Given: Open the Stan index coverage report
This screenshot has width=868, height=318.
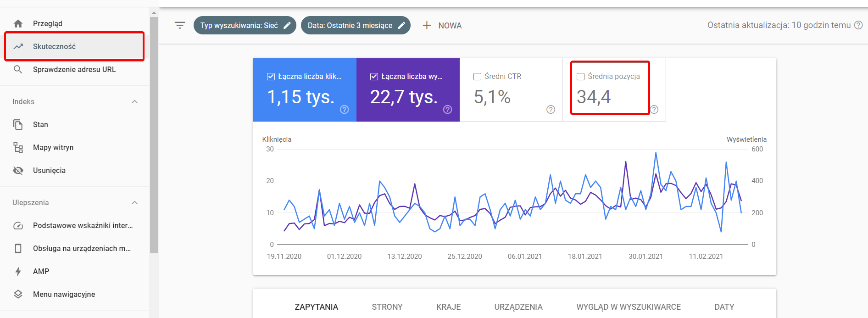Looking at the screenshot, I should 40,124.
